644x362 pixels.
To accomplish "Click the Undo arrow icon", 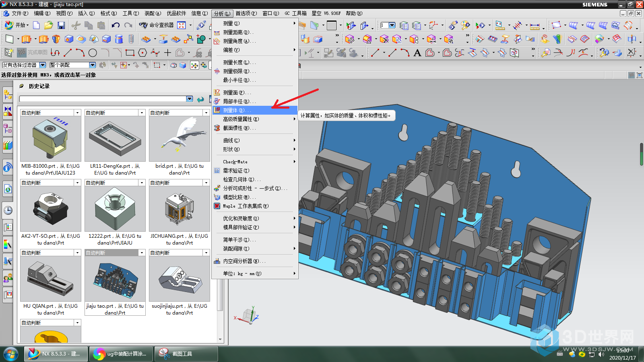I will click(116, 25).
